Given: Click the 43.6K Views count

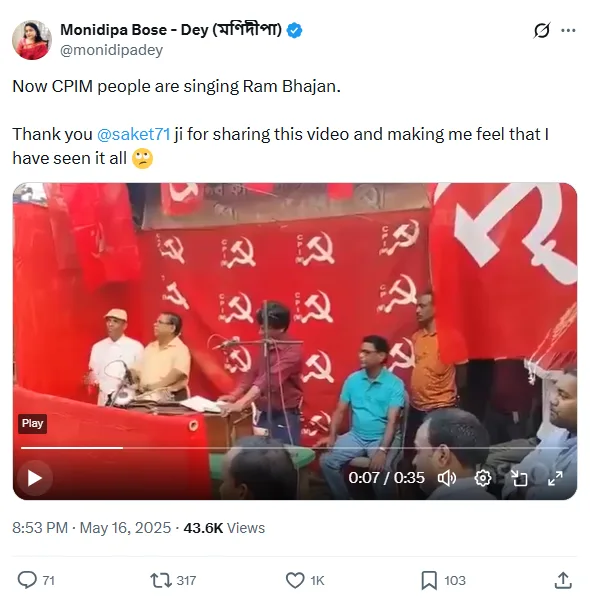Looking at the screenshot, I should [224, 528].
